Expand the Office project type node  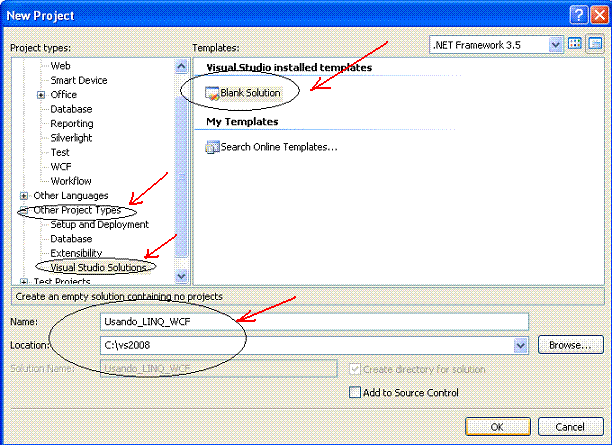point(41,95)
